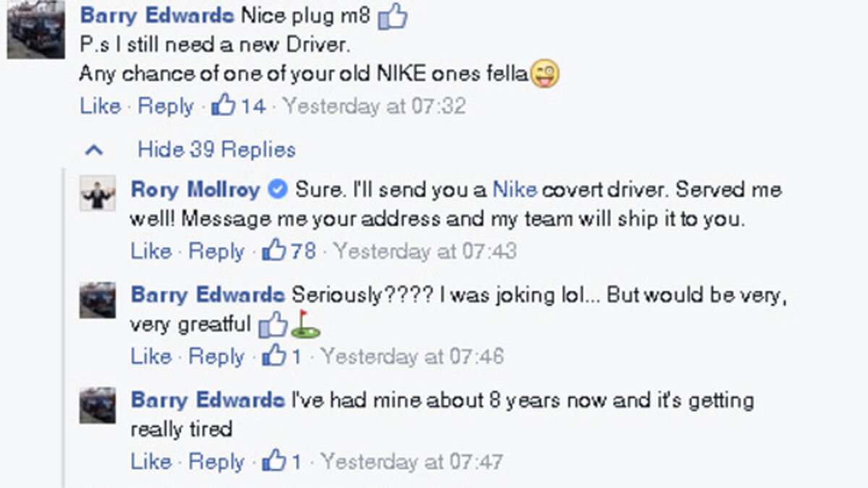Open the name link on Rory's reply
The width and height of the screenshot is (868, 488).
coord(195,190)
